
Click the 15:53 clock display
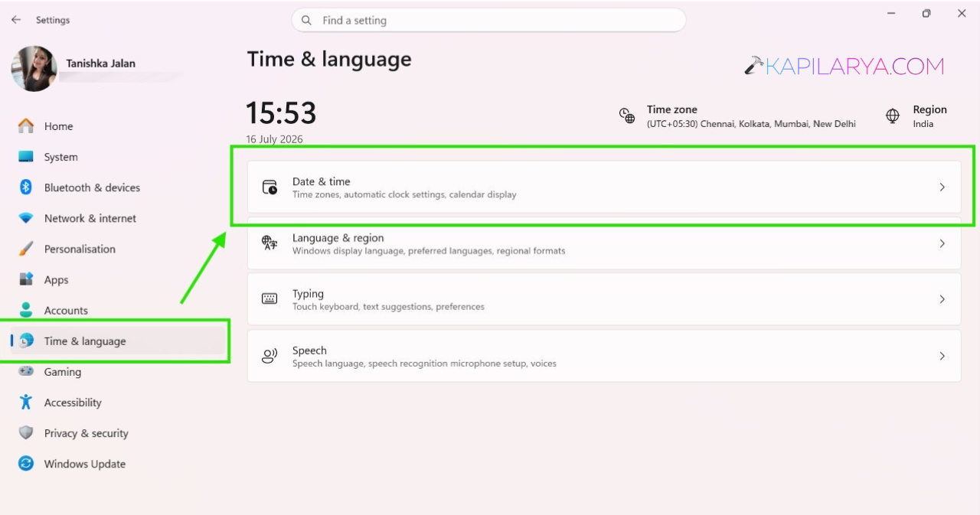[x=281, y=113]
